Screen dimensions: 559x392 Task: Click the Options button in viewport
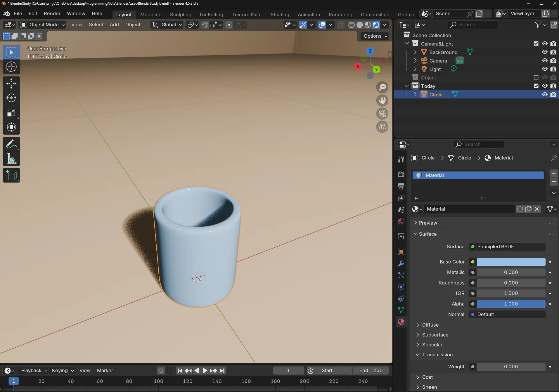pos(375,36)
